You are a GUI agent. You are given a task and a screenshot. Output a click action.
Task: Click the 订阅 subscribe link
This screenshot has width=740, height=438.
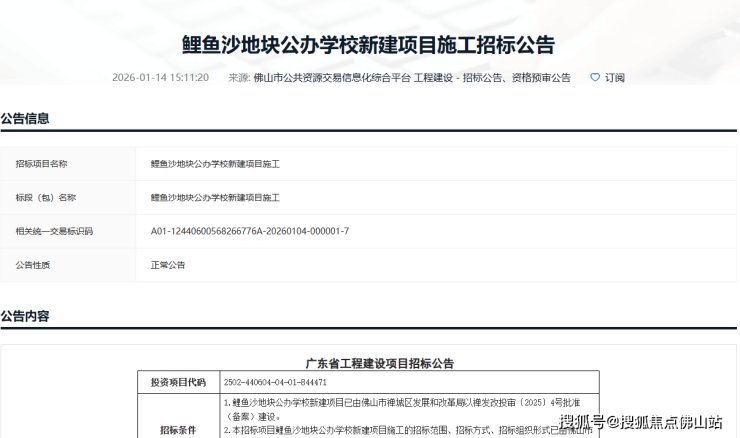tap(614, 77)
